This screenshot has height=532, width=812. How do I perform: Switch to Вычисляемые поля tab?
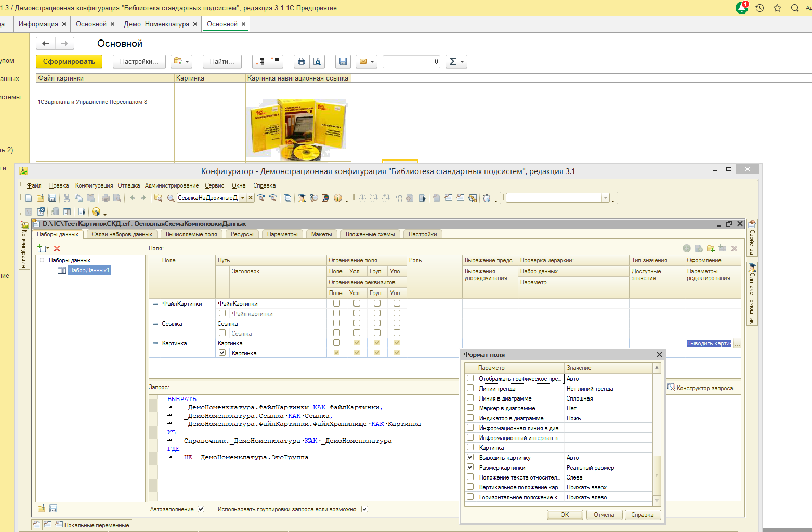(191, 234)
